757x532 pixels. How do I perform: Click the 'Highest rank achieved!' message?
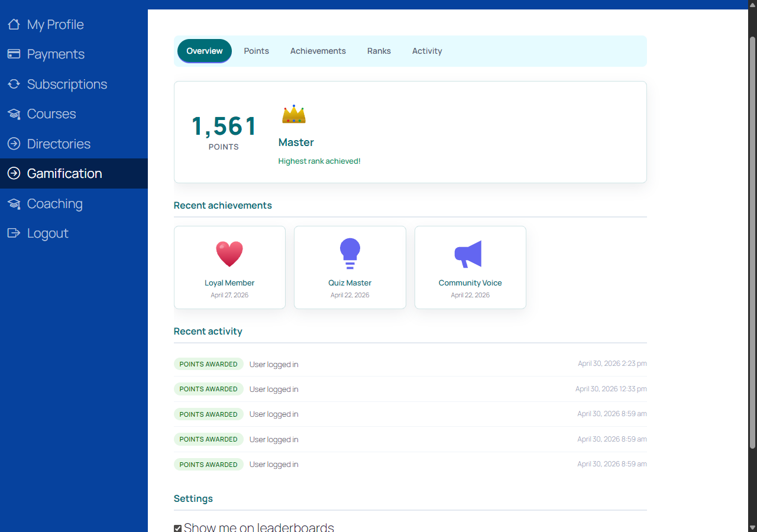(x=319, y=161)
